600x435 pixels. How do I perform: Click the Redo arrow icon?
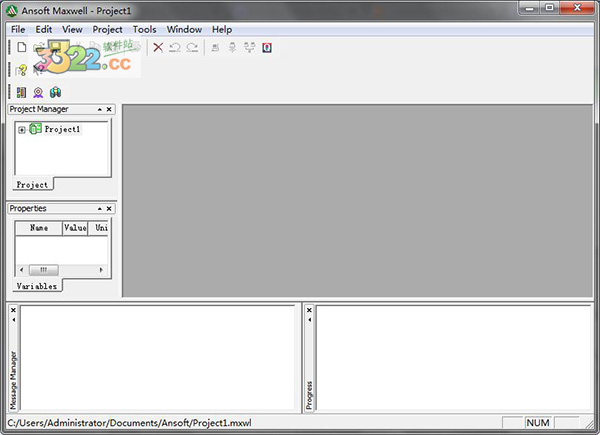(192, 47)
